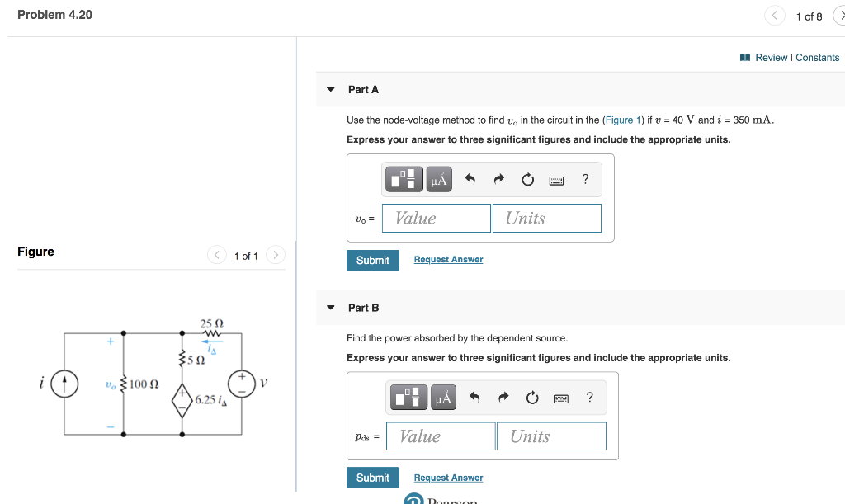Click the redo icon in Part A toolbar
This screenshot has height=504, width=845.
(x=498, y=179)
